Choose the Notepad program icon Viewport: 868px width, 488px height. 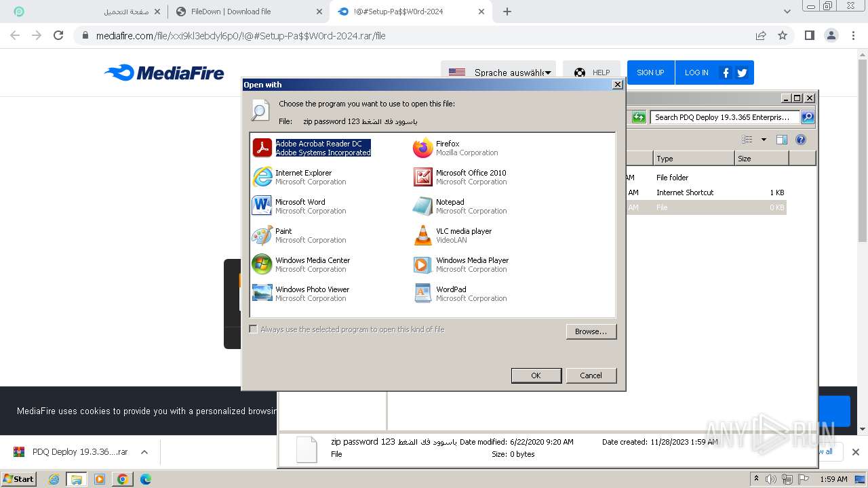(x=422, y=206)
